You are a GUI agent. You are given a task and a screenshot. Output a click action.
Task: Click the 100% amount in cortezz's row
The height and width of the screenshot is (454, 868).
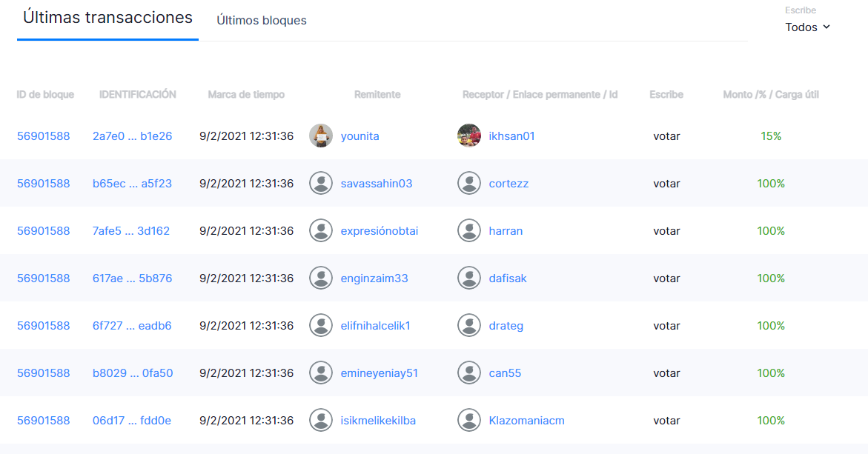pos(771,184)
